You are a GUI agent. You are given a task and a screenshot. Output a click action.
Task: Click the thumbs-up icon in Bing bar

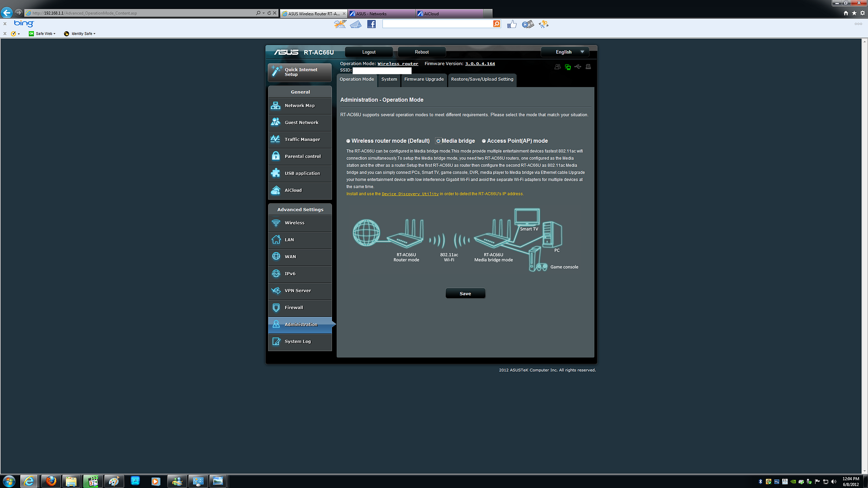512,24
